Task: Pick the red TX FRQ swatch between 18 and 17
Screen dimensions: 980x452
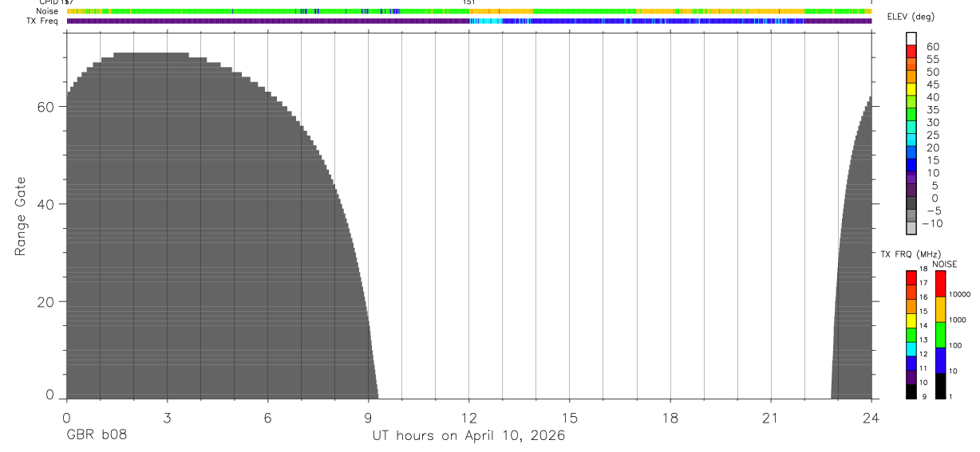Action: click(911, 277)
